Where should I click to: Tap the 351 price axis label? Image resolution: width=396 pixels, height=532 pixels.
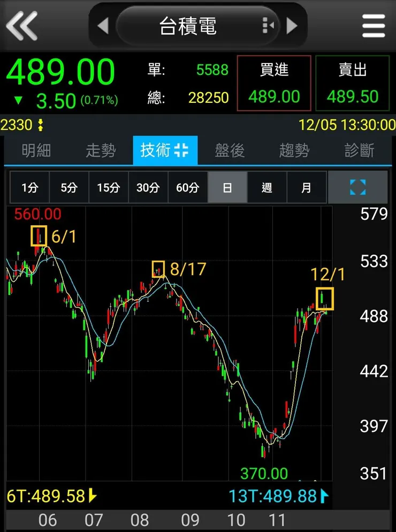pyautogui.click(x=374, y=473)
